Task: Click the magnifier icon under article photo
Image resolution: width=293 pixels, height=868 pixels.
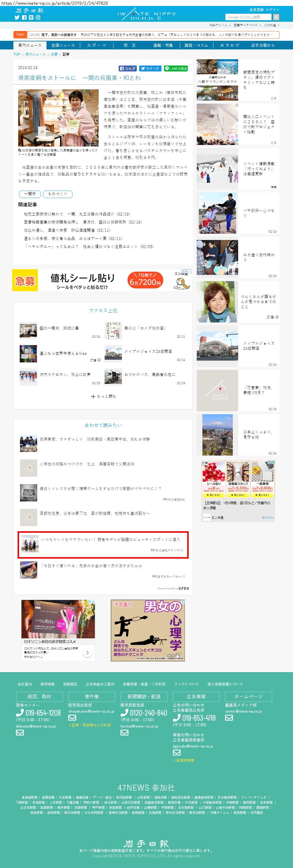Action: coord(20,150)
